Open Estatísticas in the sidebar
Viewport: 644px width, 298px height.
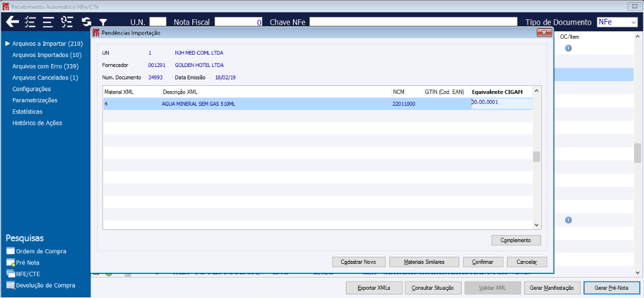[28, 112]
